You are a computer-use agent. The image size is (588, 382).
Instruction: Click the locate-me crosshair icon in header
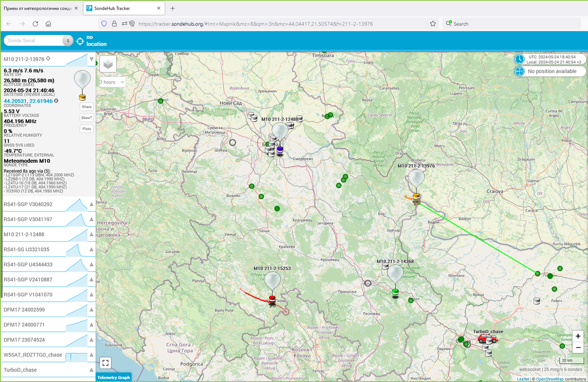80,41
